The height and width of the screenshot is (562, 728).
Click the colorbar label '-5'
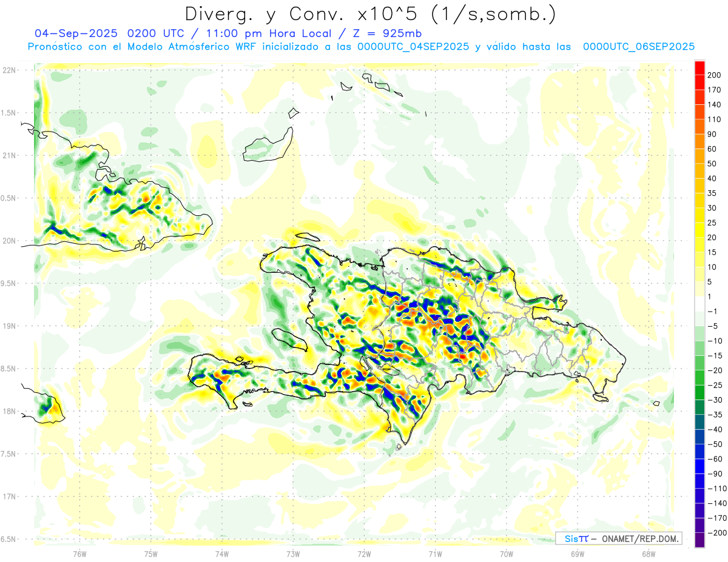coord(713,326)
